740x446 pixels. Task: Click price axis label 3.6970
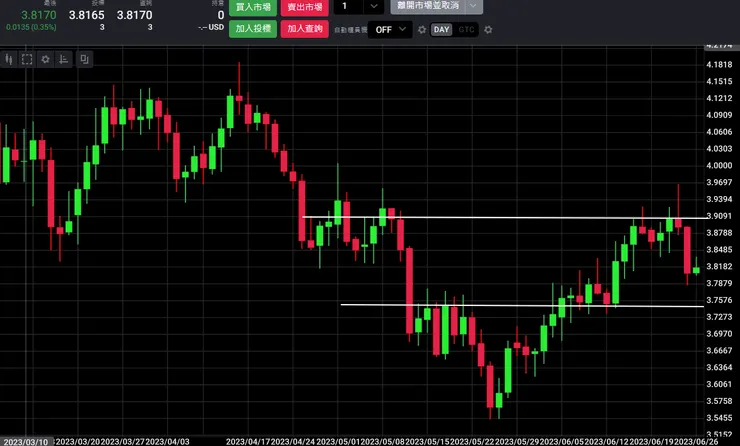(719, 334)
